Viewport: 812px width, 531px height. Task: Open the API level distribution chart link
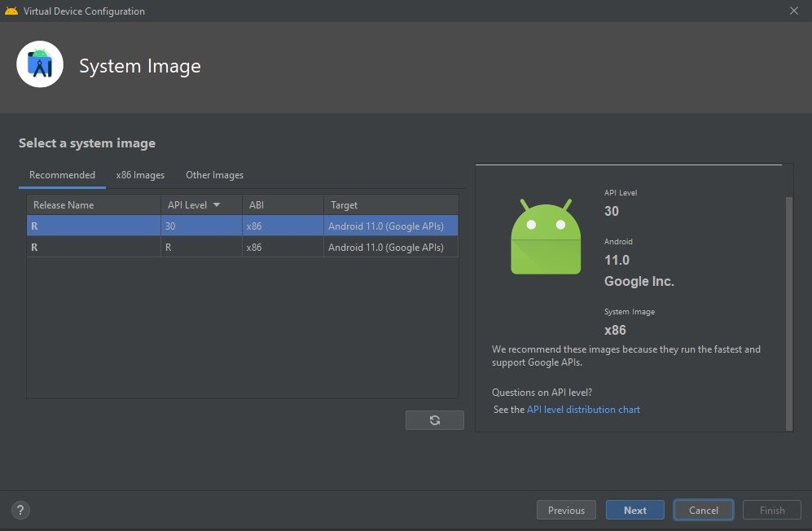(x=583, y=410)
